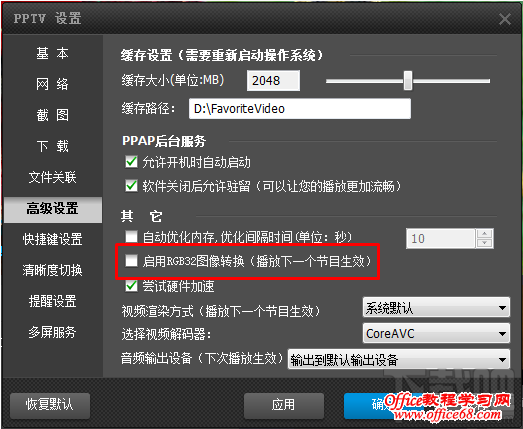Enable automatic memory optimization checkbox
Screen dimensions: 523x429
[x=131, y=237]
